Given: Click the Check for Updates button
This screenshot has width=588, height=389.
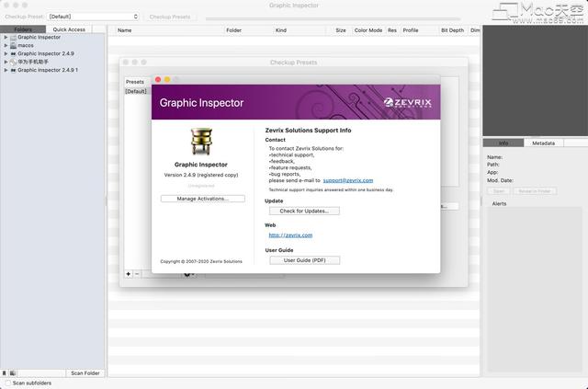Looking at the screenshot, I should (x=304, y=211).
